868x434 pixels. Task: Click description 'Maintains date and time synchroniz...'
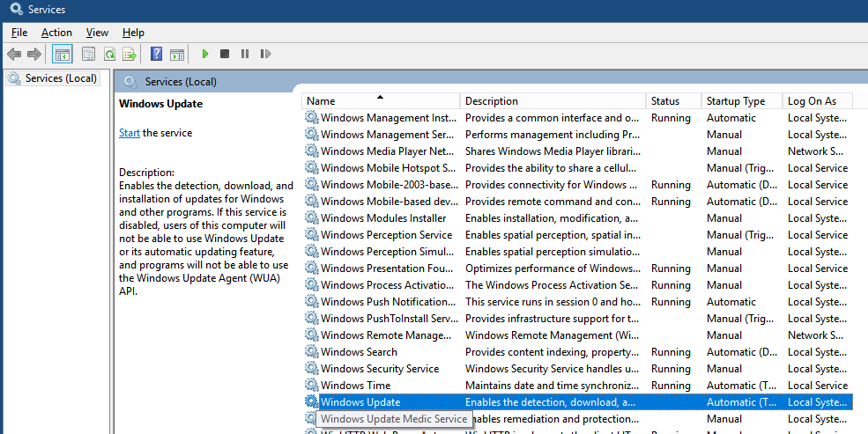tap(553, 386)
